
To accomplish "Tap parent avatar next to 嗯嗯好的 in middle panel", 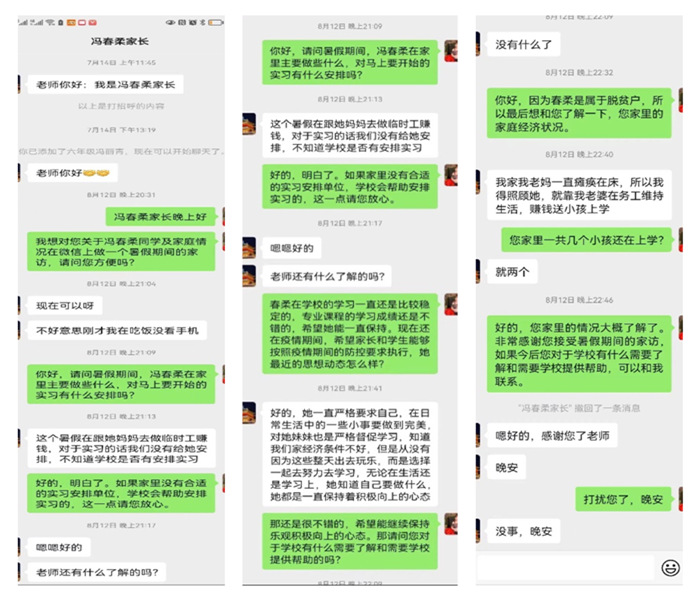I will tap(249, 248).
